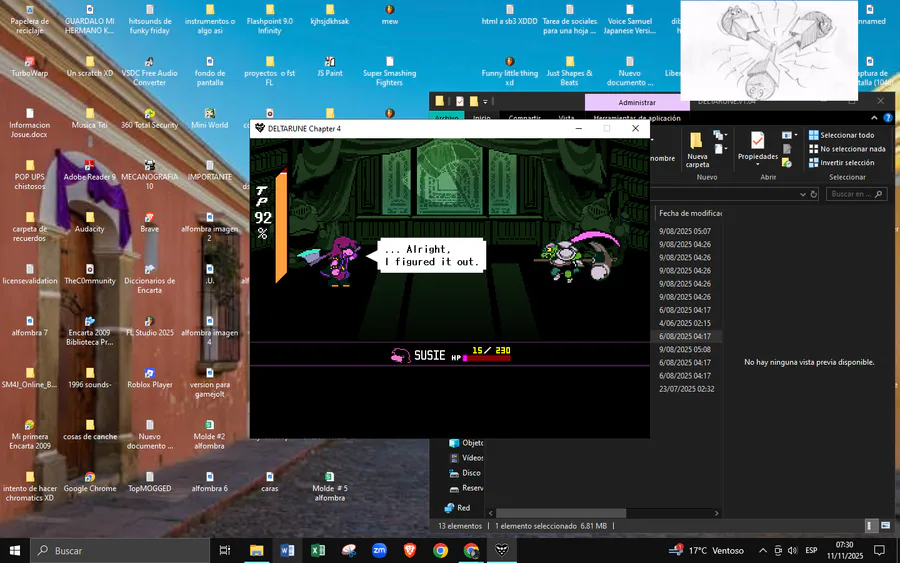900x563 pixels.
Task: Open 360 Total Security shortcut
Action: point(149,118)
